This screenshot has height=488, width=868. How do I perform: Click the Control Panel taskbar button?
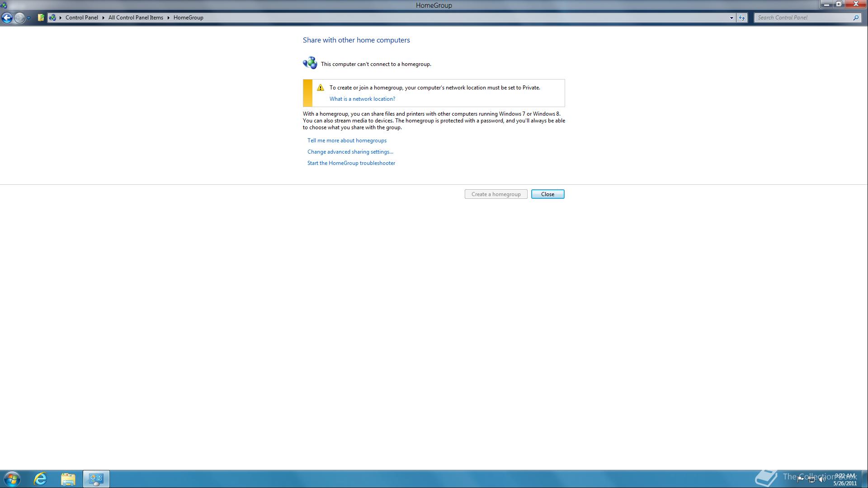[96, 479]
